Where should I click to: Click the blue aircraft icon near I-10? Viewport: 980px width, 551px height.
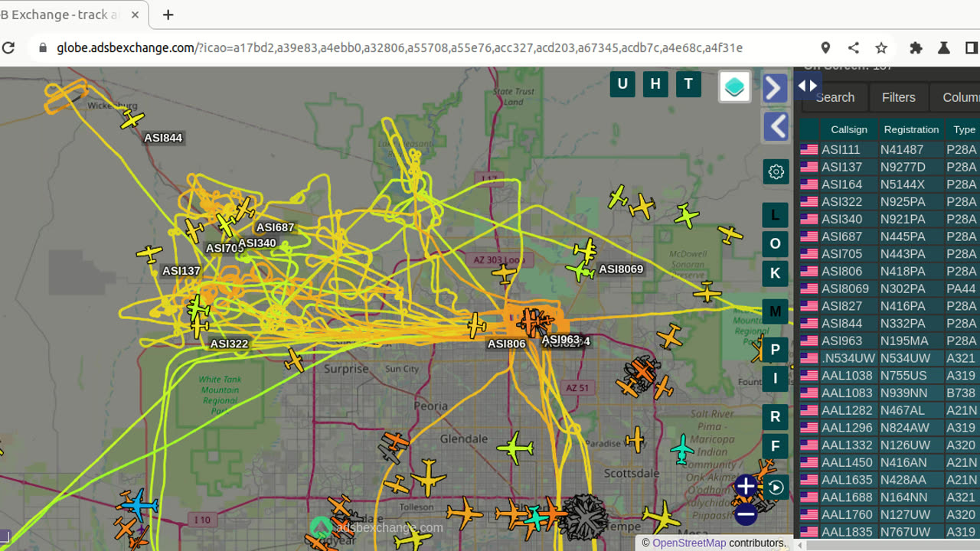click(x=139, y=505)
